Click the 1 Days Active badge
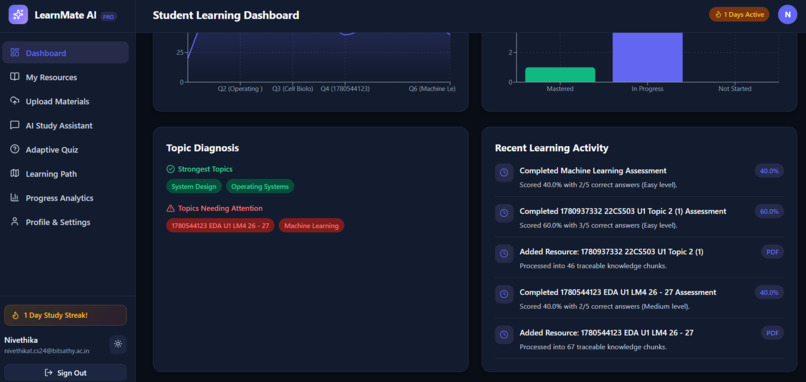Screen dimensions: 806x382 [739, 14]
